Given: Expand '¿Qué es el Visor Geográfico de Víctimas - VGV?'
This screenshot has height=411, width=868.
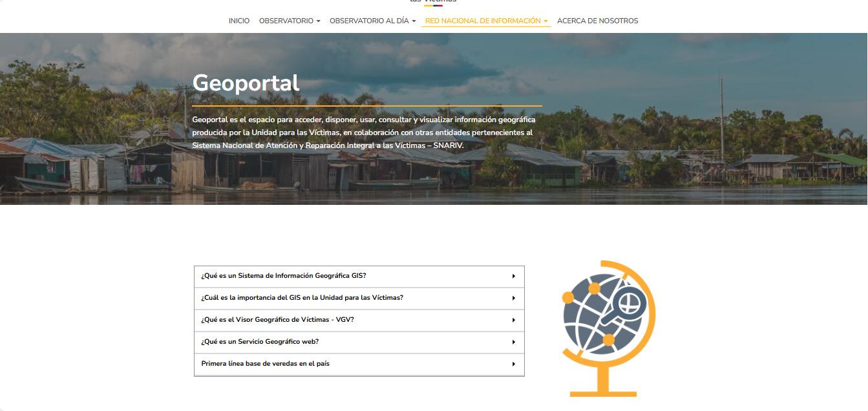Looking at the screenshot, I should click(359, 320).
